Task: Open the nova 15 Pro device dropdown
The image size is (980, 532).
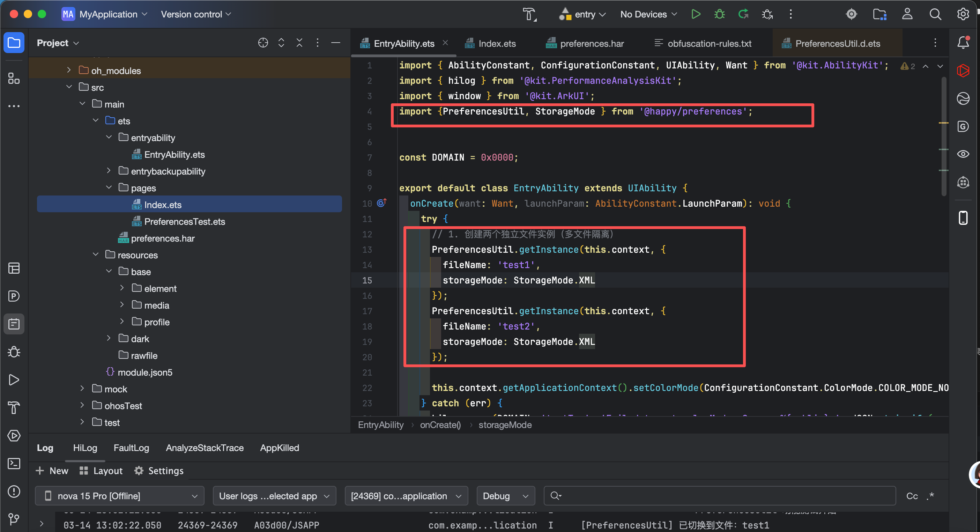Action: [x=120, y=496]
